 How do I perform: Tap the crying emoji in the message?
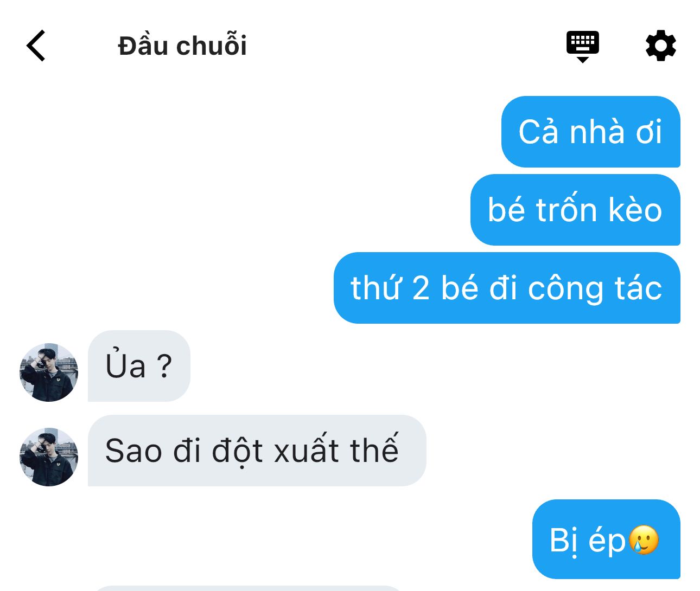click(x=644, y=540)
